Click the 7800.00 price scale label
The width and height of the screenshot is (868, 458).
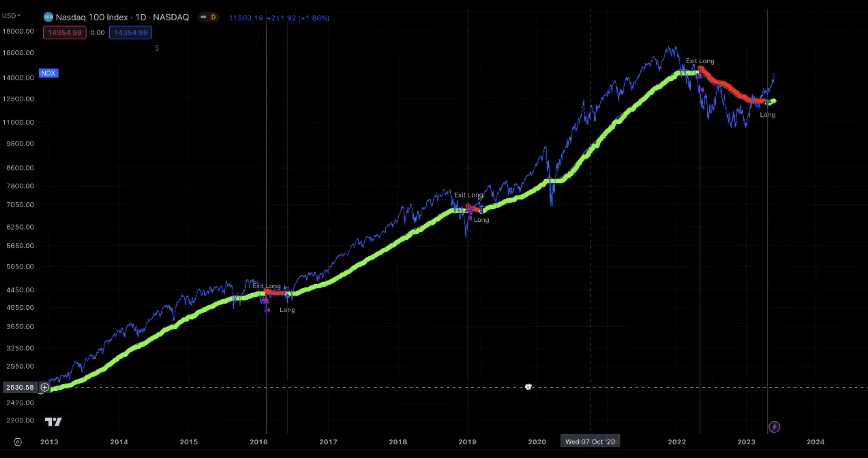pos(20,186)
